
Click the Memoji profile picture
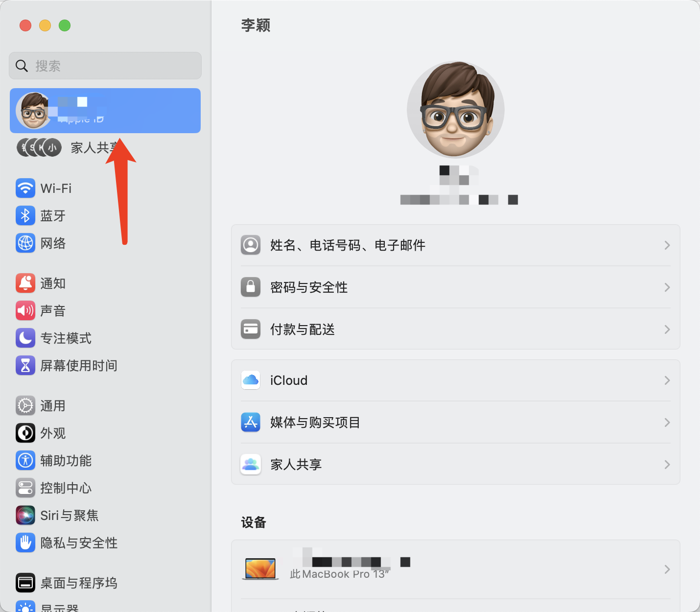click(x=455, y=110)
